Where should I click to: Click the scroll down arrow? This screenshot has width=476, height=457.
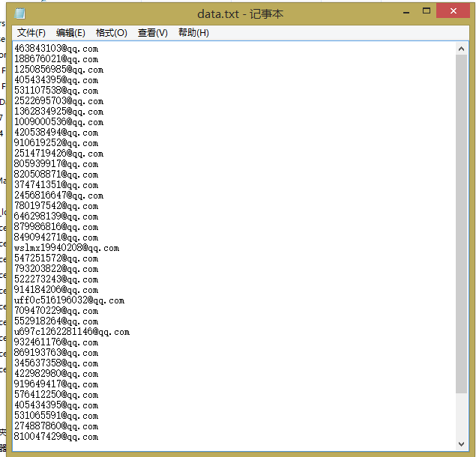point(462,444)
